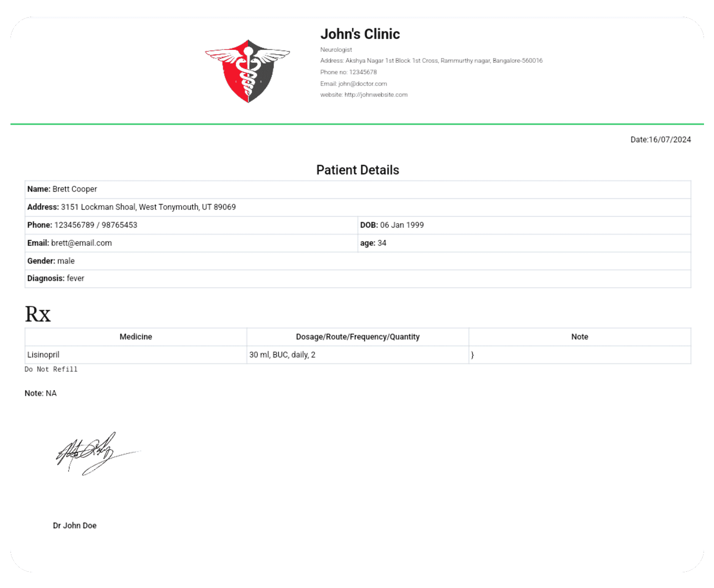Select the Gender: male row
714x588 pixels.
(x=357, y=261)
